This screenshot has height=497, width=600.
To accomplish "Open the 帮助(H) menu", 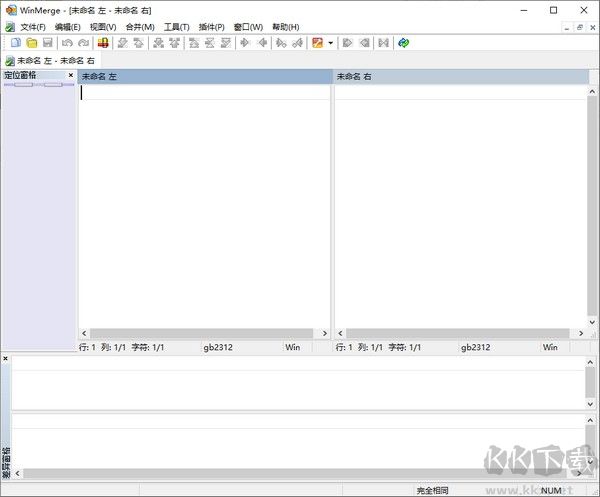I will 285,27.
